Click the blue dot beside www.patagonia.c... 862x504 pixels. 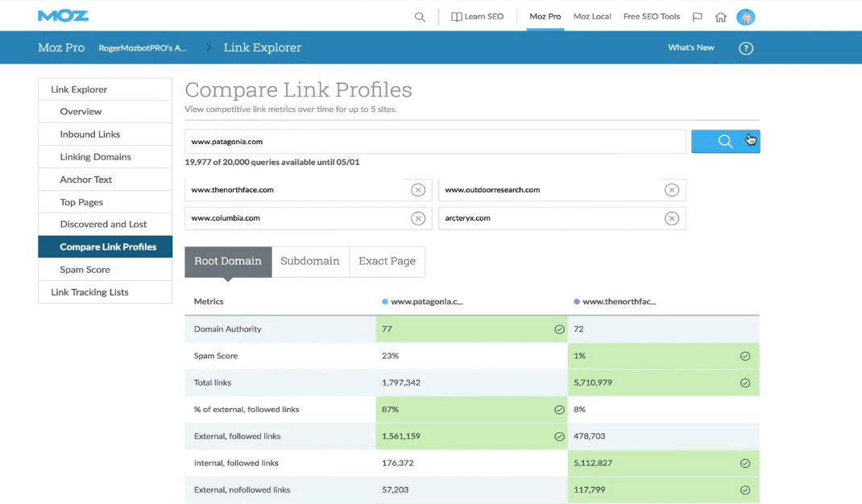(x=385, y=301)
